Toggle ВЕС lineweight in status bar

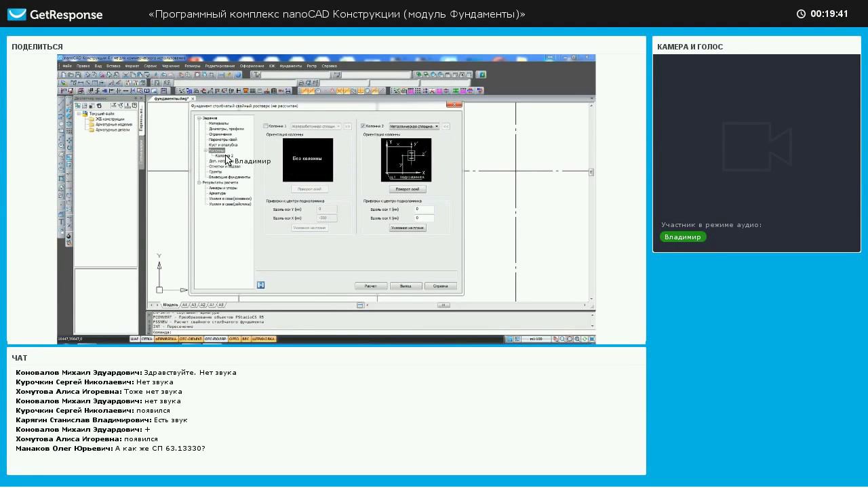246,339
